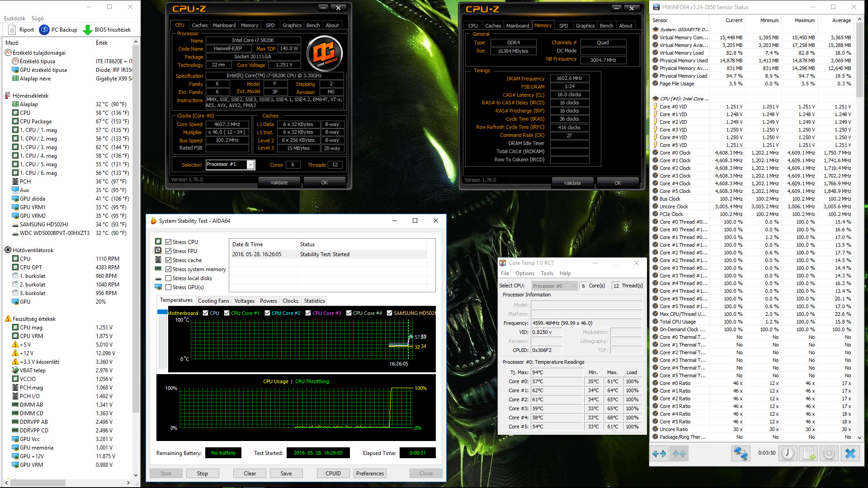868x488 pixels.
Task: Enable the Stress GPU(s) checkbox
Action: pyautogui.click(x=169, y=287)
